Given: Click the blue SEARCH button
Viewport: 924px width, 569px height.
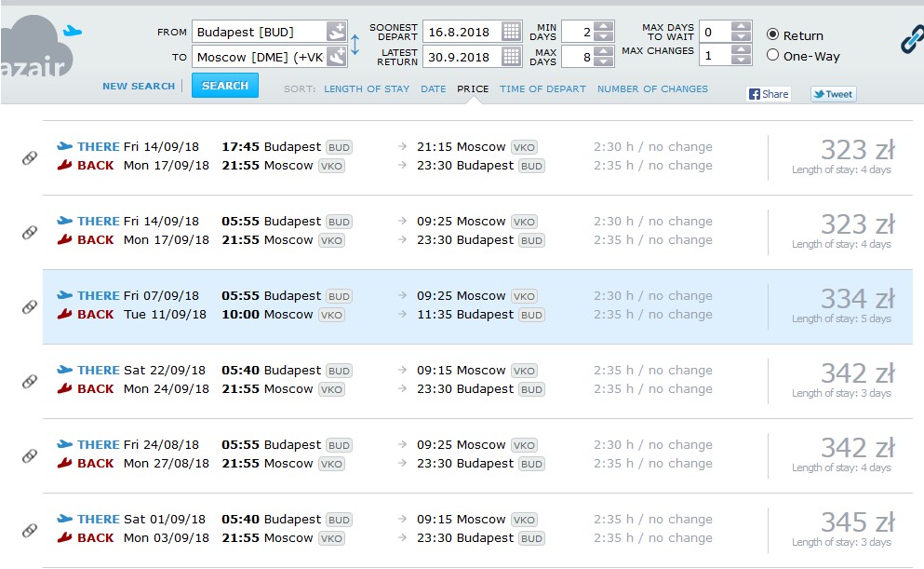Looking at the screenshot, I should [225, 86].
